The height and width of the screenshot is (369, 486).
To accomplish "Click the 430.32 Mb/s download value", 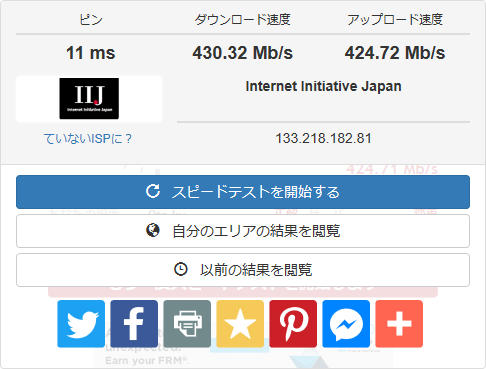I will (x=243, y=53).
